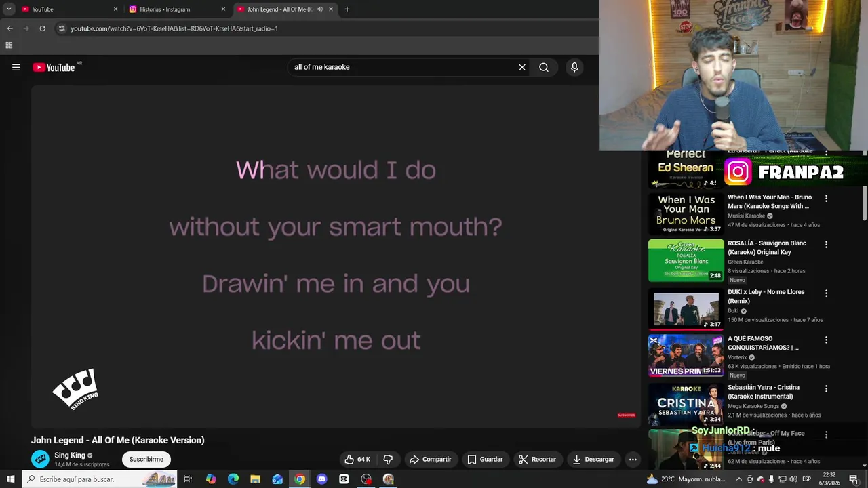
Task: Open the Sing King channel name link
Action: pos(70,455)
